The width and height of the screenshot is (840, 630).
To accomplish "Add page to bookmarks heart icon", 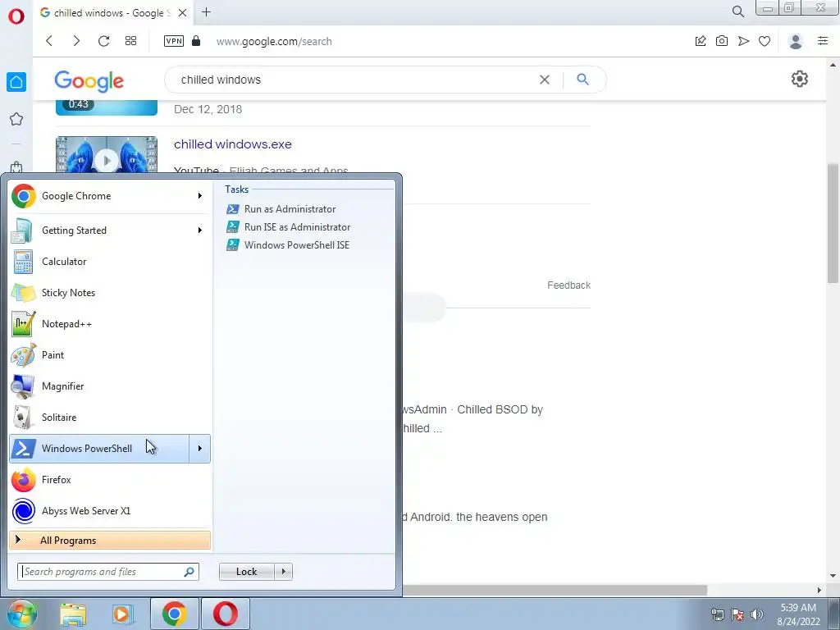I will point(765,41).
